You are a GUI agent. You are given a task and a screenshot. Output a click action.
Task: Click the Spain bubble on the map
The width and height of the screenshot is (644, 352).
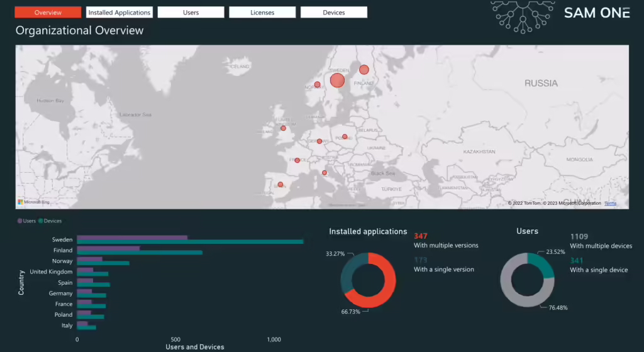[x=280, y=185]
